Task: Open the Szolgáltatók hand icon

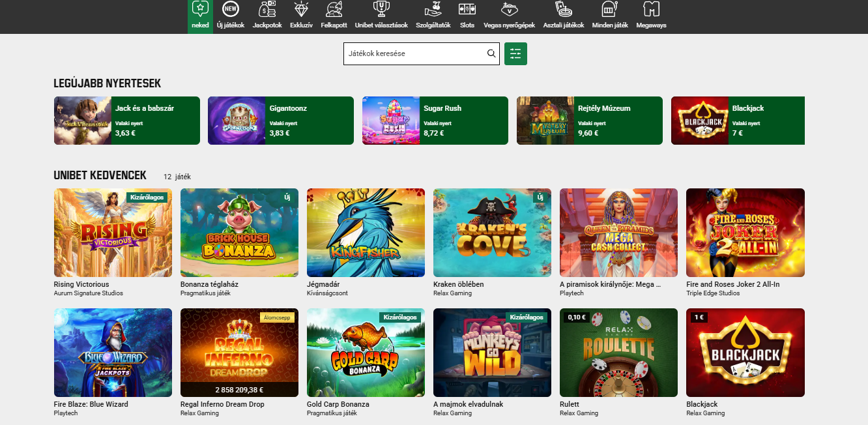Action: pos(433,8)
